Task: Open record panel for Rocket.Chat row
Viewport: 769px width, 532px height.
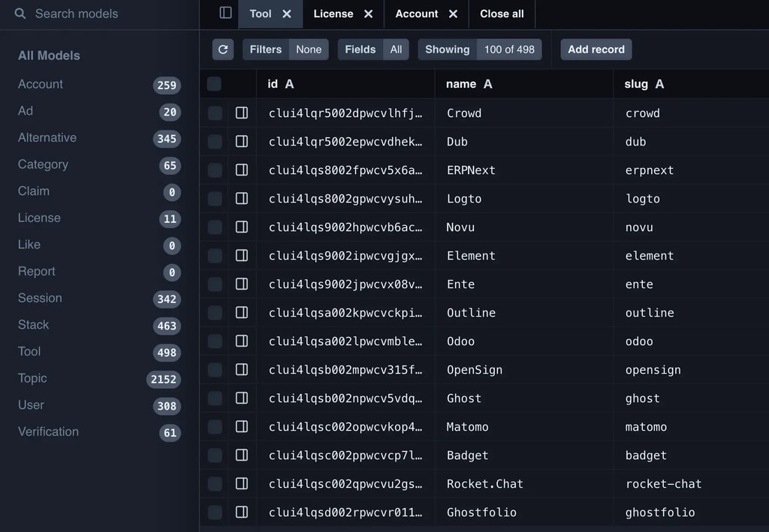Action: point(242,484)
